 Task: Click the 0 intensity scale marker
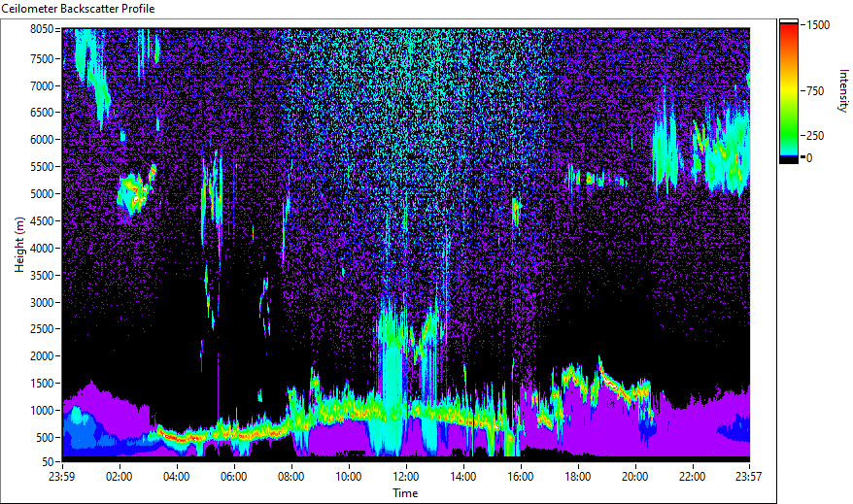tap(809, 158)
